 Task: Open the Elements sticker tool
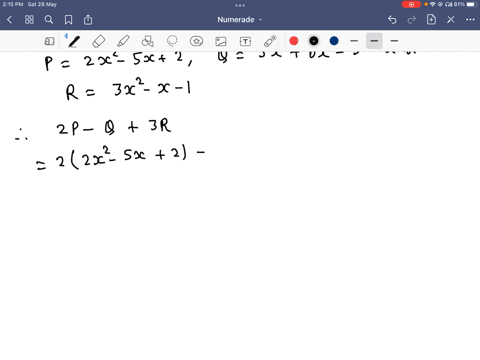(196, 41)
